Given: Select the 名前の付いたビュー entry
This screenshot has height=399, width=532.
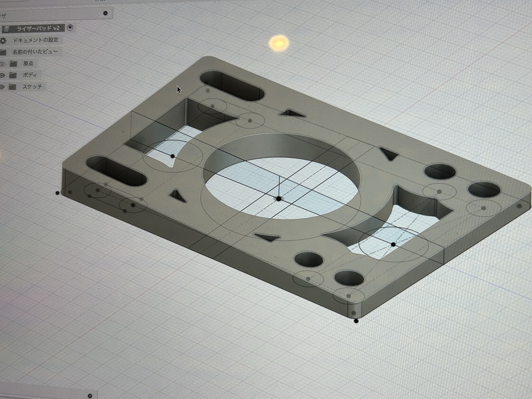Looking at the screenshot, I should pos(35,52).
